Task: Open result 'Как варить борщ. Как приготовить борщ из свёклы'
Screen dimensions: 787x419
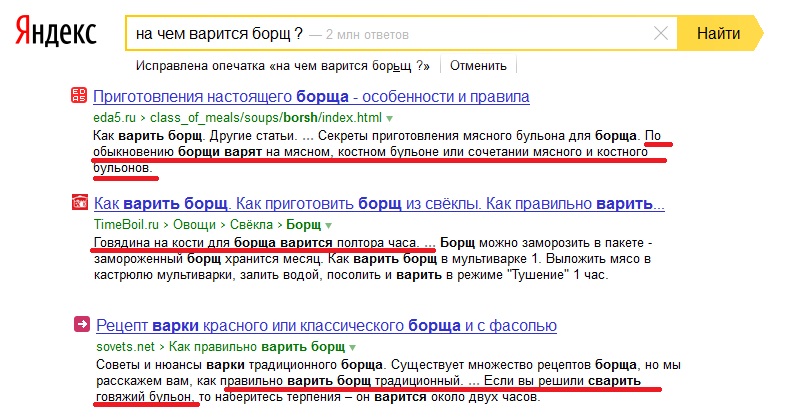Action: tap(378, 204)
